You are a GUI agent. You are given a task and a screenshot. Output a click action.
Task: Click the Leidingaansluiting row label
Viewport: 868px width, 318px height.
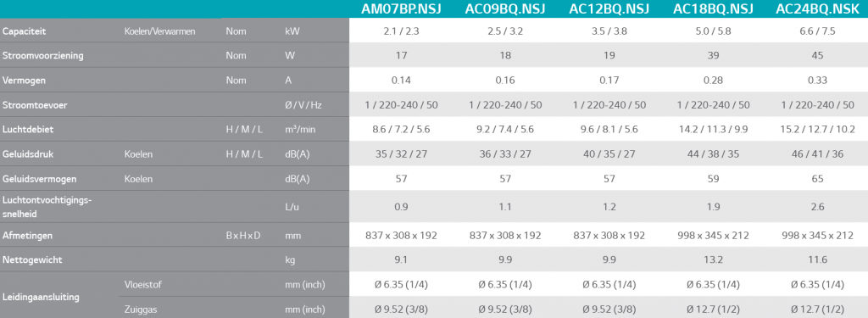click(41, 297)
